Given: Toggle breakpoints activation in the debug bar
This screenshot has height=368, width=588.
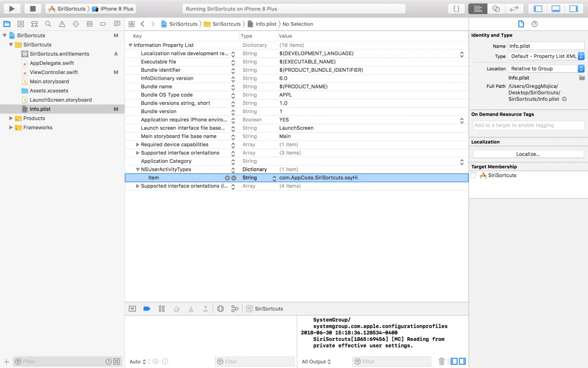Looking at the screenshot, I should [x=147, y=309].
